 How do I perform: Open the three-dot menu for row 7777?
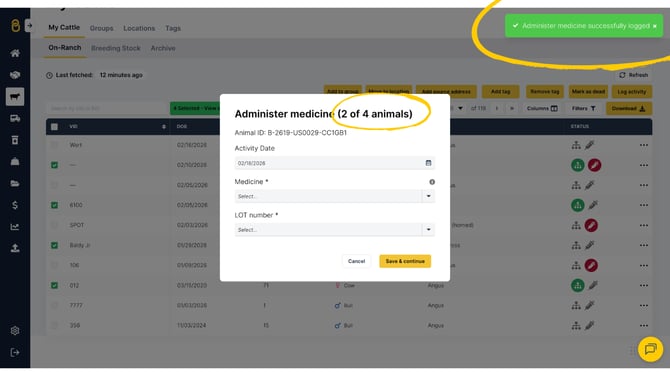(x=644, y=306)
